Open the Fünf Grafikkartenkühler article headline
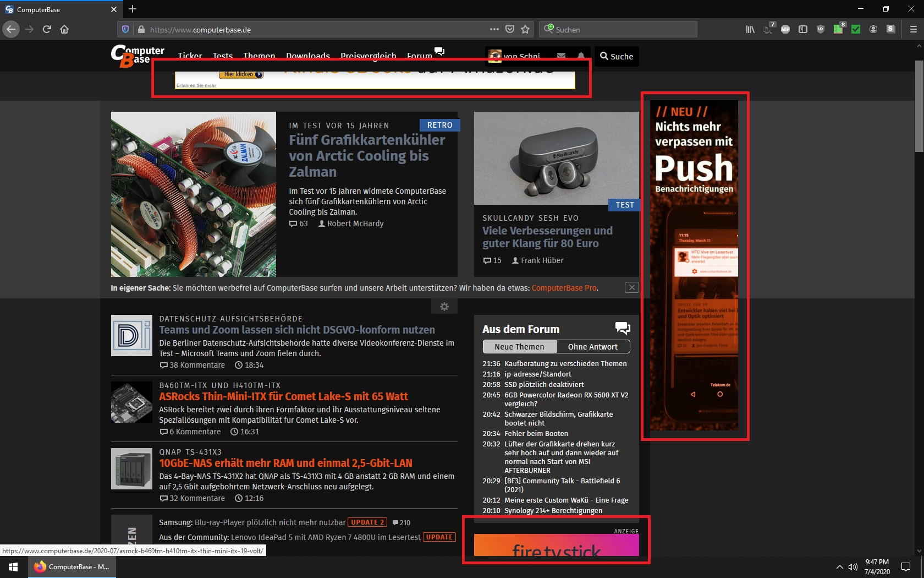Viewport: 924px width, 578px height. pos(367,156)
